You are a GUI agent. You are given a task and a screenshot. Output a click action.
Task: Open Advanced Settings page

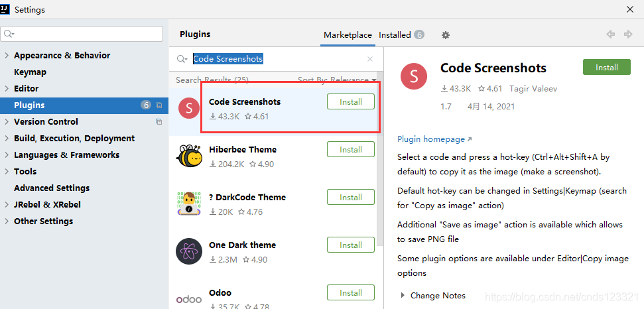point(52,188)
